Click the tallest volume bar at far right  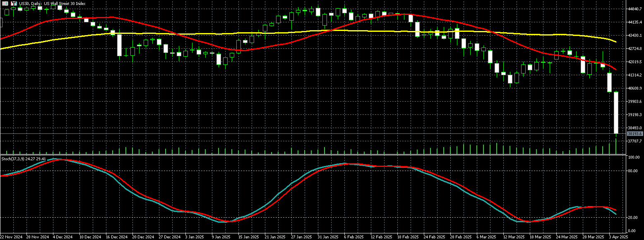pos(616,147)
